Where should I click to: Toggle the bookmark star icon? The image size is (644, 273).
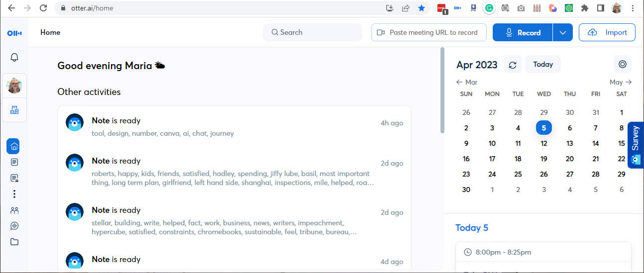point(422,8)
